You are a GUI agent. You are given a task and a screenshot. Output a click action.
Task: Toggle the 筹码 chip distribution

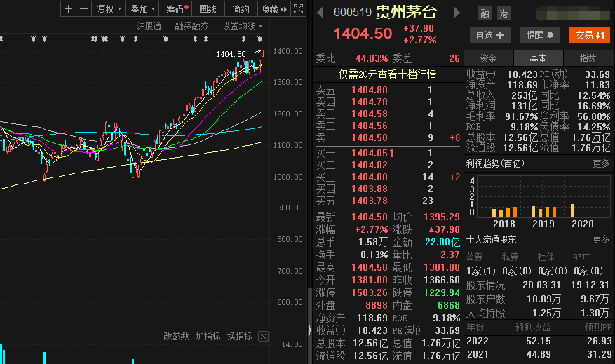(177, 9)
